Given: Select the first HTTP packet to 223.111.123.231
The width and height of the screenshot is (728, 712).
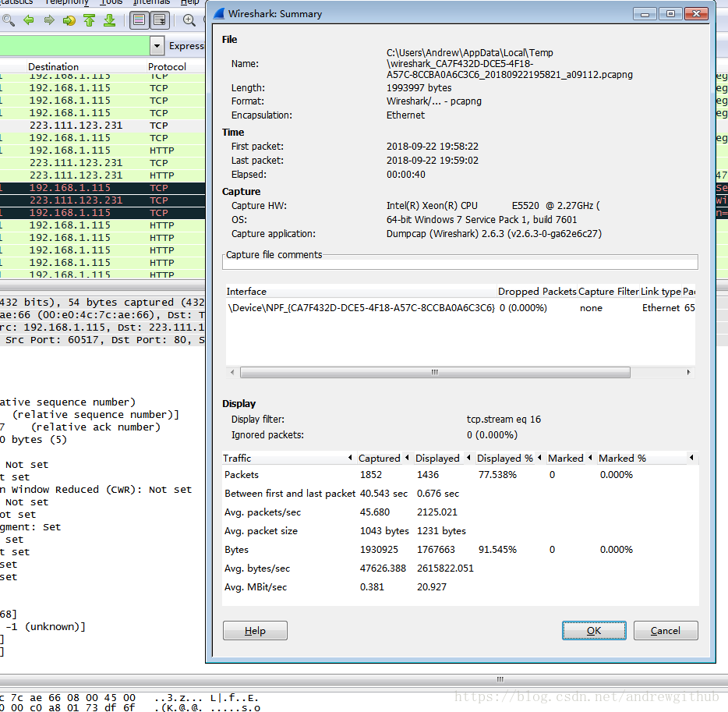Looking at the screenshot, I should (x=102, y=175).
